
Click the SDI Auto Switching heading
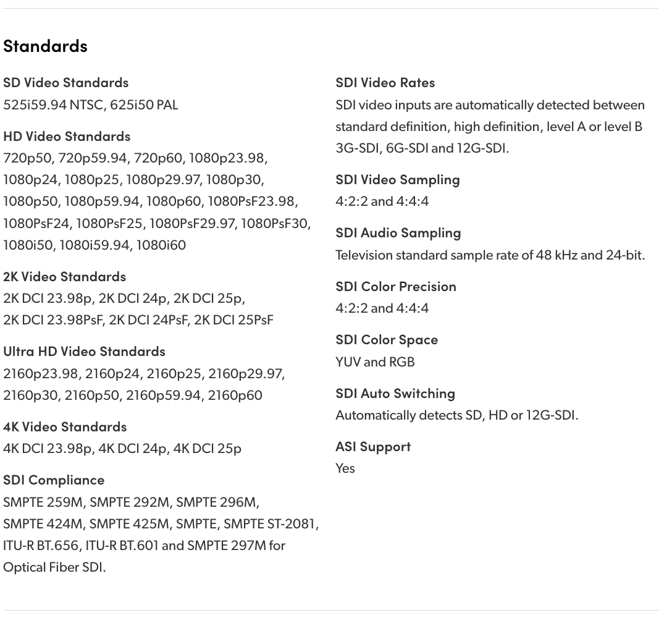click(395, 393)
